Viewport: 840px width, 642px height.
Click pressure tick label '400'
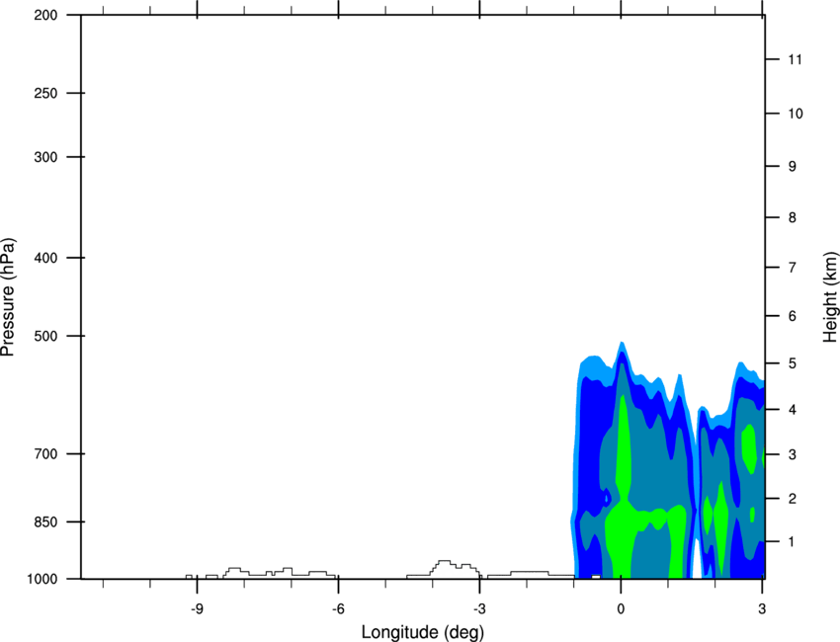click(45, 258)
